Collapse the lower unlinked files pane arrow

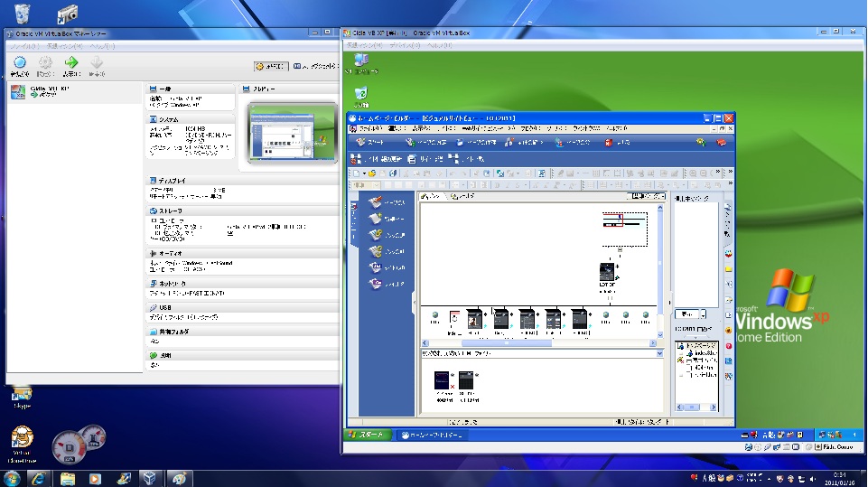658,353
